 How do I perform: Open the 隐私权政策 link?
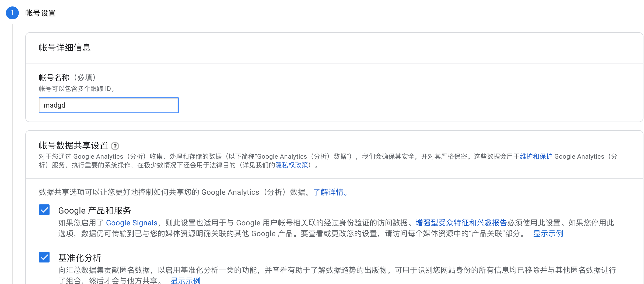tap(292, 165)
